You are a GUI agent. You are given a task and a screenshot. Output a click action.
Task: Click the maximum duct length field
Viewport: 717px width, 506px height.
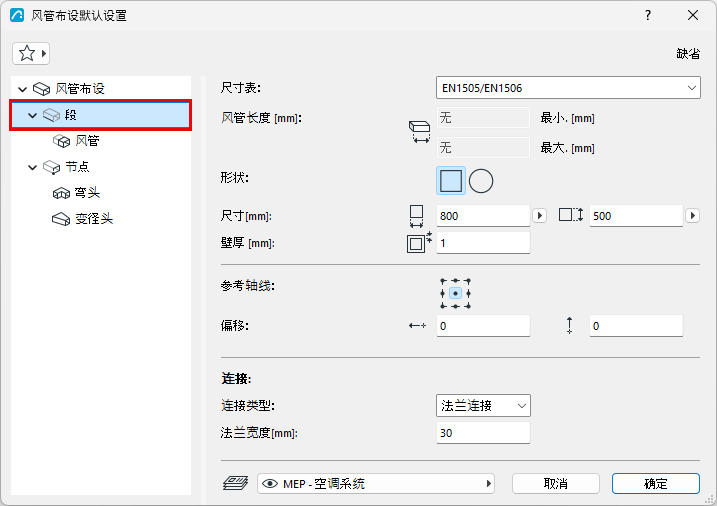(483, 148)
